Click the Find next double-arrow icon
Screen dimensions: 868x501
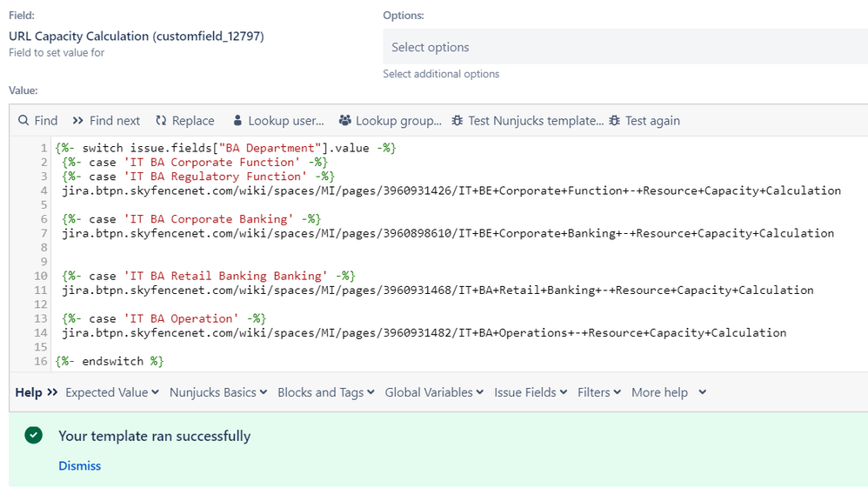tap(78, 120)
